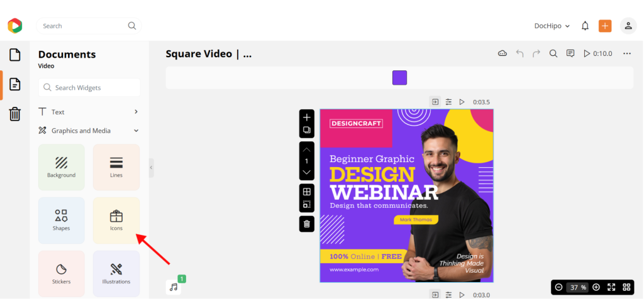Open the three-dot more options menu
Screen dimensions: 644x299
(627, 53)
